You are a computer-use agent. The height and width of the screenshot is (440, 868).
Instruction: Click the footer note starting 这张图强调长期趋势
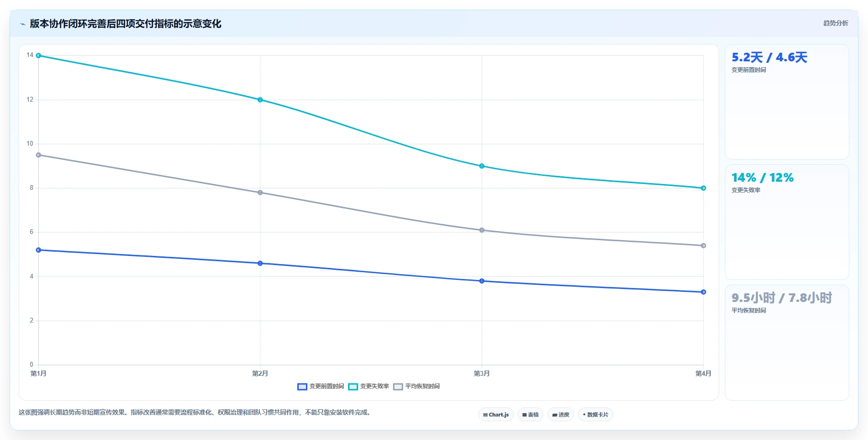pyautogui.click(x=195, y=413)
